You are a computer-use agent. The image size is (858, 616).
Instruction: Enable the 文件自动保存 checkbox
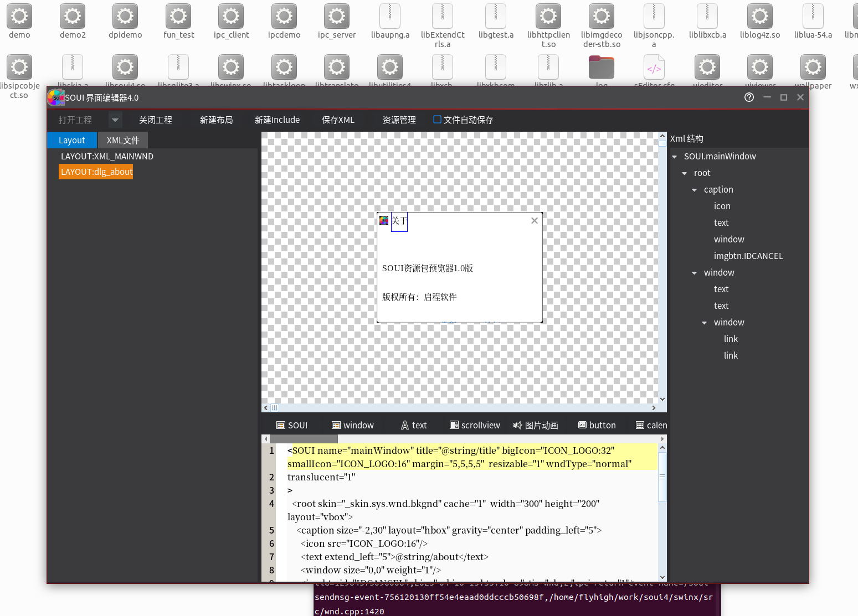pos(437,120)
